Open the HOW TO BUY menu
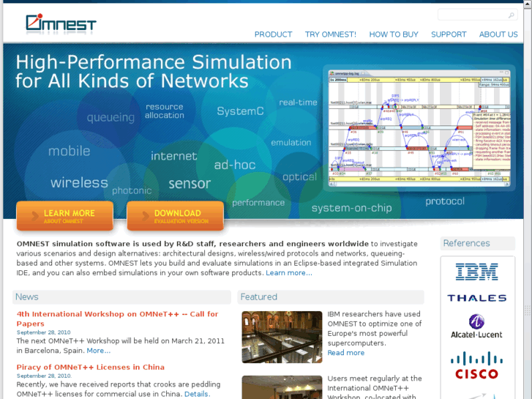Viewport: 532px width, 399px height. [394, 34]
